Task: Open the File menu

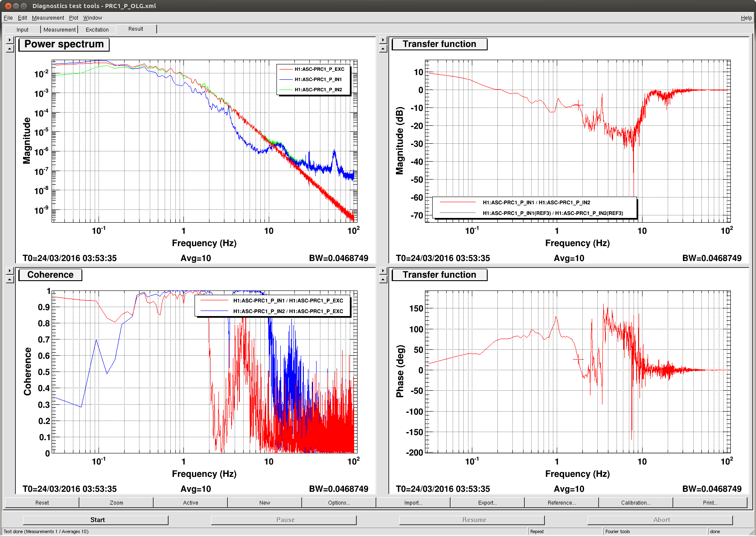Action: (8, 17)
